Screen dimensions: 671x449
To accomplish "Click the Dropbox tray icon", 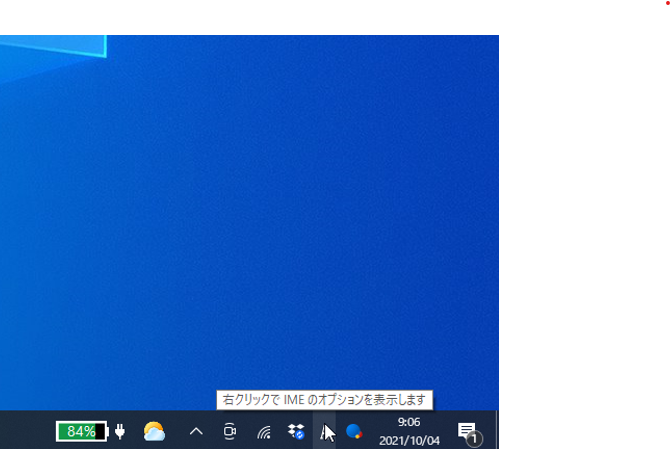I will 295,431.
